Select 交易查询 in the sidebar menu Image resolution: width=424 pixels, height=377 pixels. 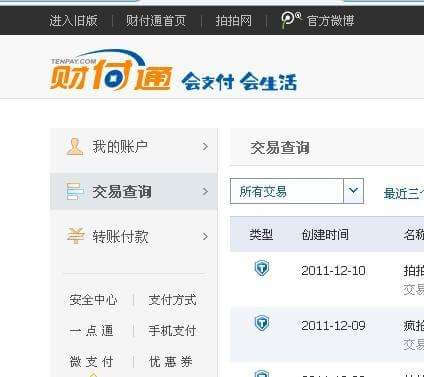point(134,191)
